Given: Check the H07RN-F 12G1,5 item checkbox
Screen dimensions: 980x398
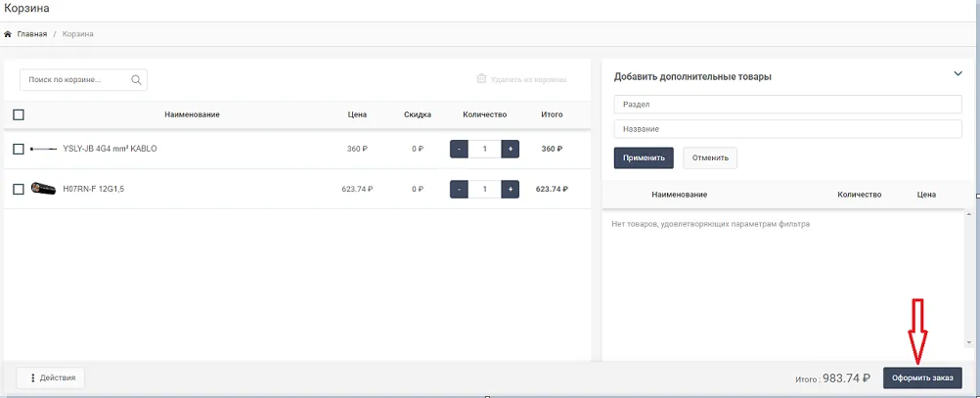Looking at the screenshot, I should (x=19, y=189).
